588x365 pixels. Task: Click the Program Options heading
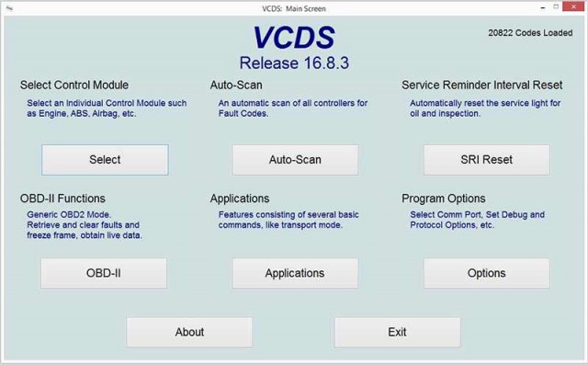pyautogui.click(x=444, y=199)
